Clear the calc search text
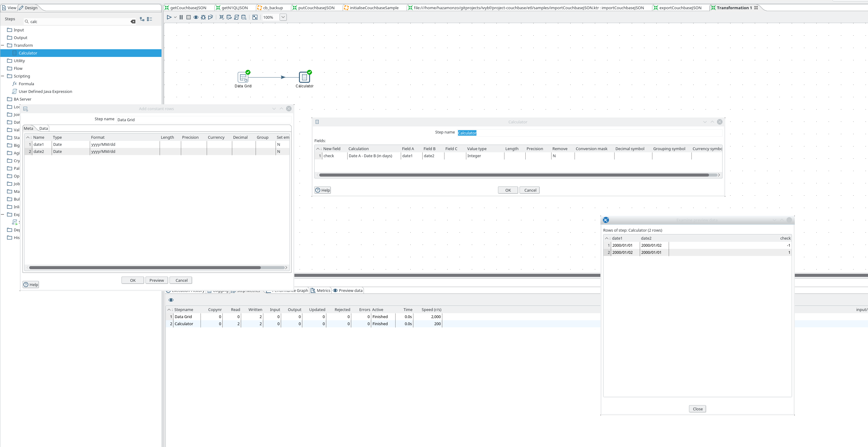 (133, 22)
